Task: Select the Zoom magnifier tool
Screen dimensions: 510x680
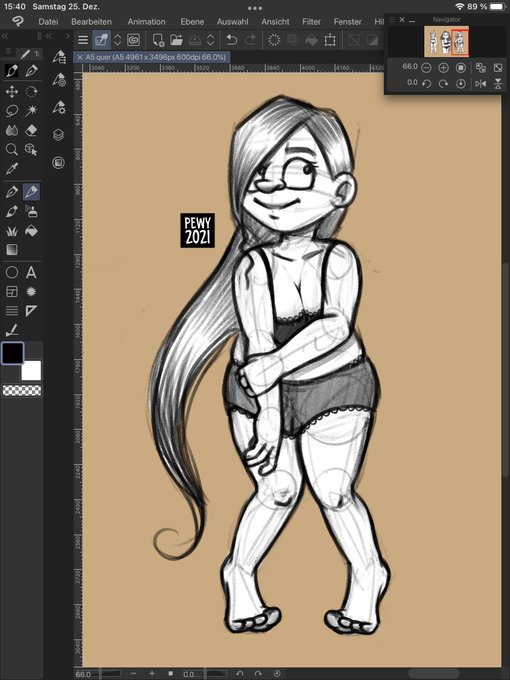Action: tap(12, 149)
